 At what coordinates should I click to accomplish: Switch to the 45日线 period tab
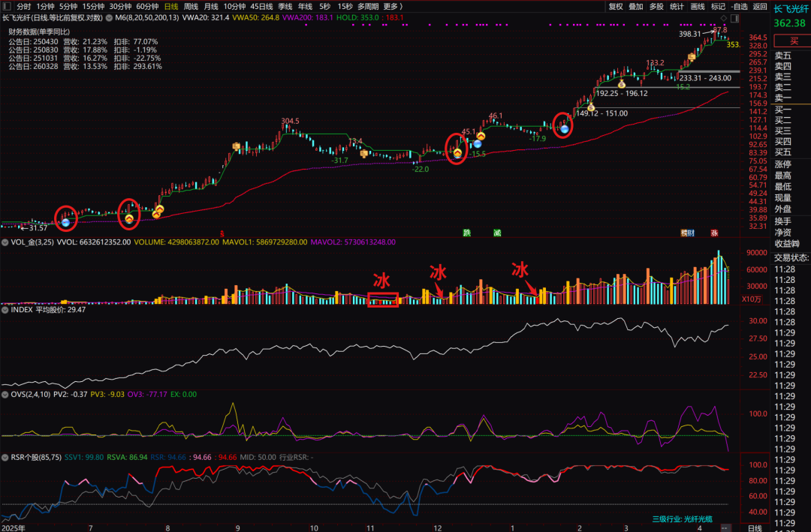click(261, 6)
